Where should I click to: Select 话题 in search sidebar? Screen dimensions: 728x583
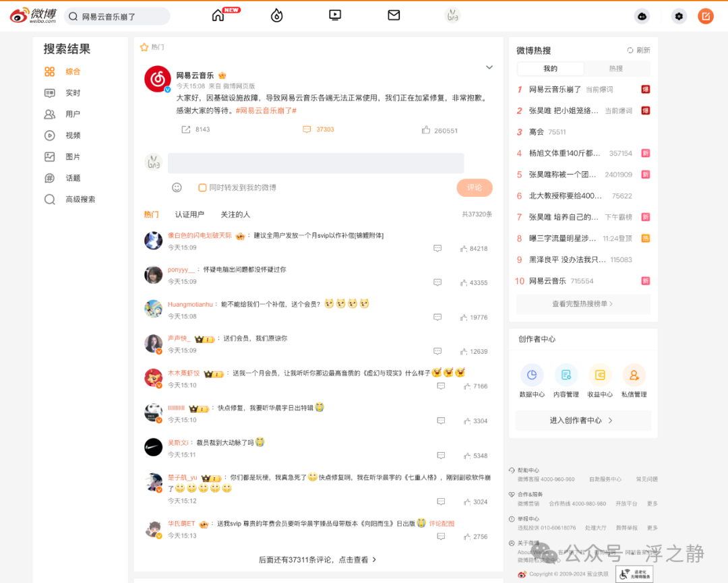[x=73, y=178]
